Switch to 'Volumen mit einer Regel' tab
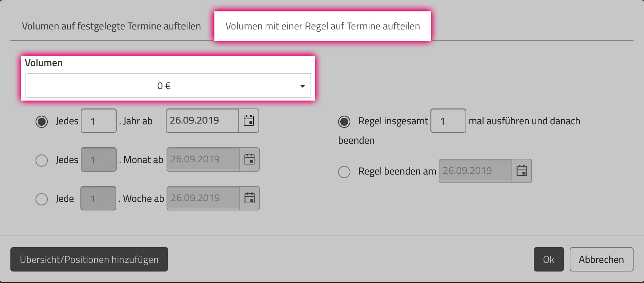The height and width of the screenshot is (283, 644). pos(322,26)
